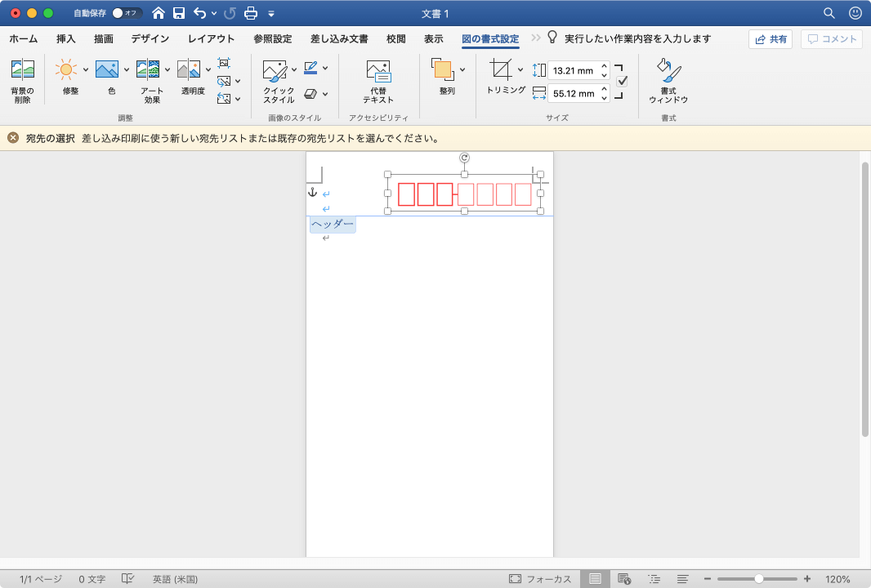The image size is (871, 588).
Task: Switch to Outline view icon
Action: (654, 578)
